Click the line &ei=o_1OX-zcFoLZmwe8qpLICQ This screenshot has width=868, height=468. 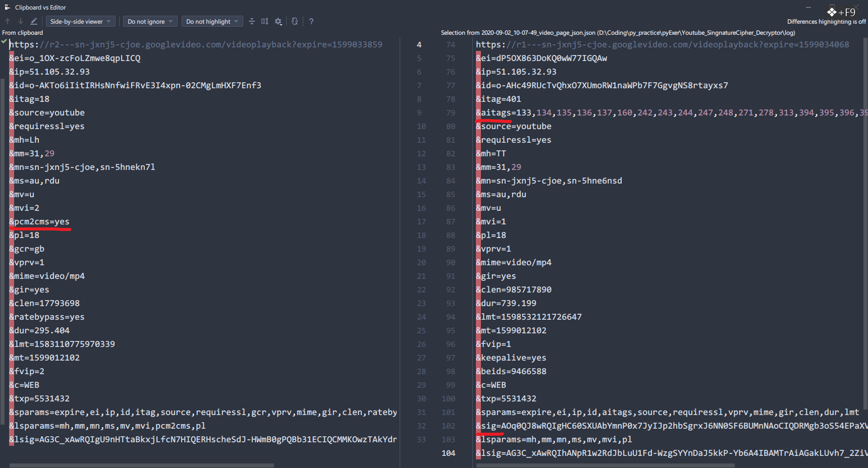(x=75, y=58)
